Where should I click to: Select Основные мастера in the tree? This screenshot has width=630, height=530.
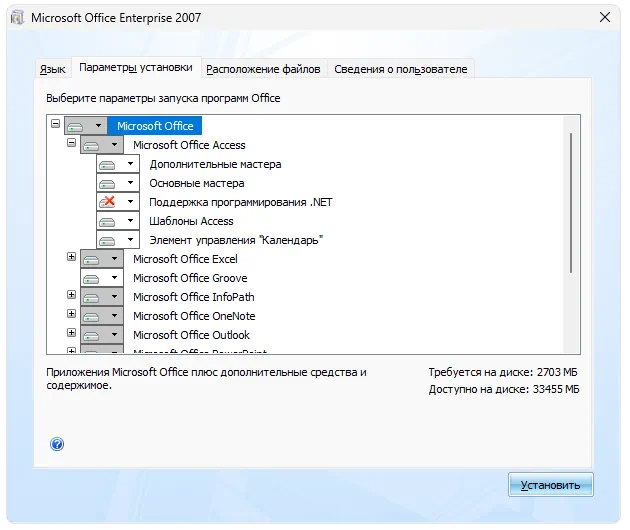pyautogui.click(x=197, y=183)
